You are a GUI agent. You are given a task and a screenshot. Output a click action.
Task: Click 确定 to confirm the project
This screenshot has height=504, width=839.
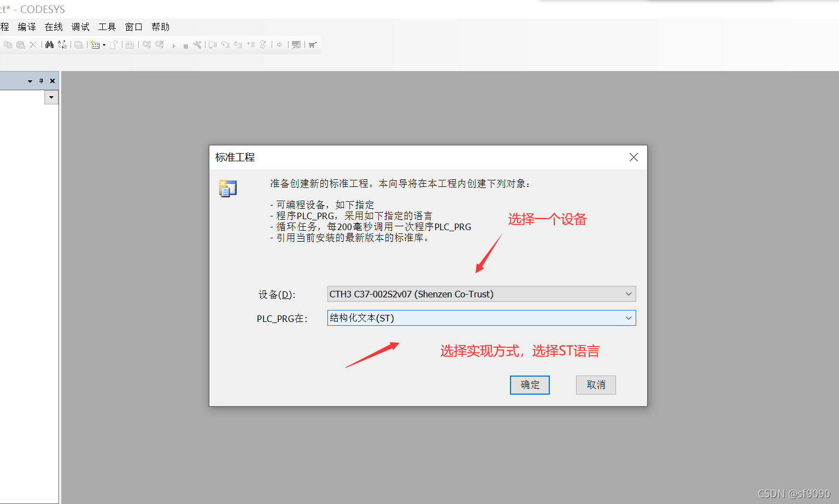(530, 385)
